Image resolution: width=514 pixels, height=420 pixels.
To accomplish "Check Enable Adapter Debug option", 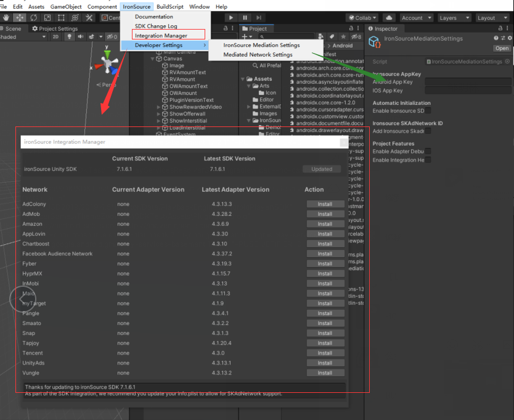I will [x=428, y=151].
